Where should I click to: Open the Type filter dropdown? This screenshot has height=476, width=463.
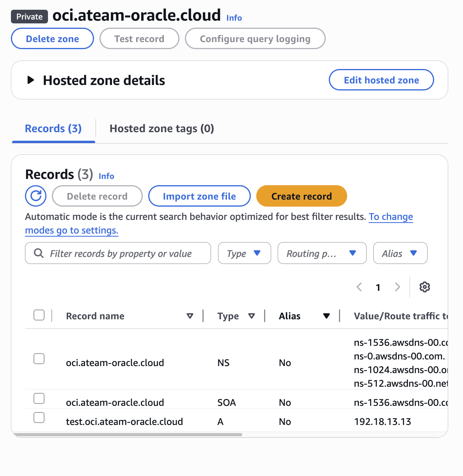pyautogui.click(x=244, y=253)
